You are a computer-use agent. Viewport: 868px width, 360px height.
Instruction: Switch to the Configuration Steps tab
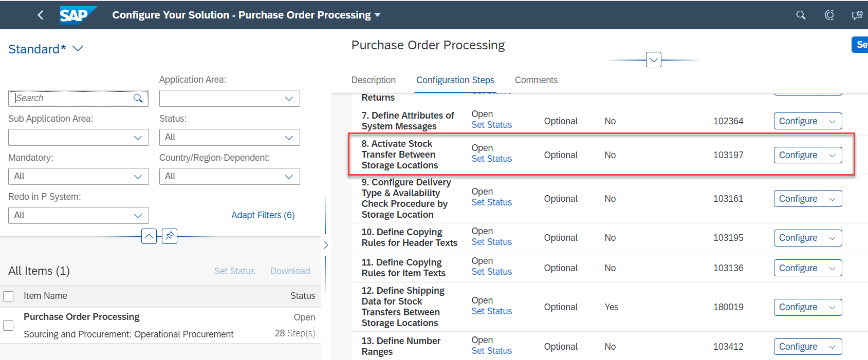[x=455, y=80]
